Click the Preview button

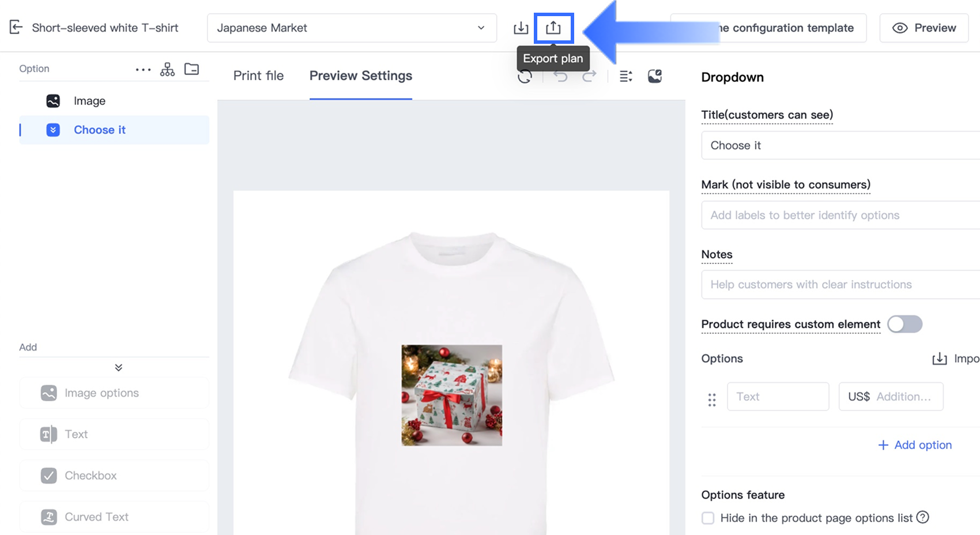[x=924, y=28]
